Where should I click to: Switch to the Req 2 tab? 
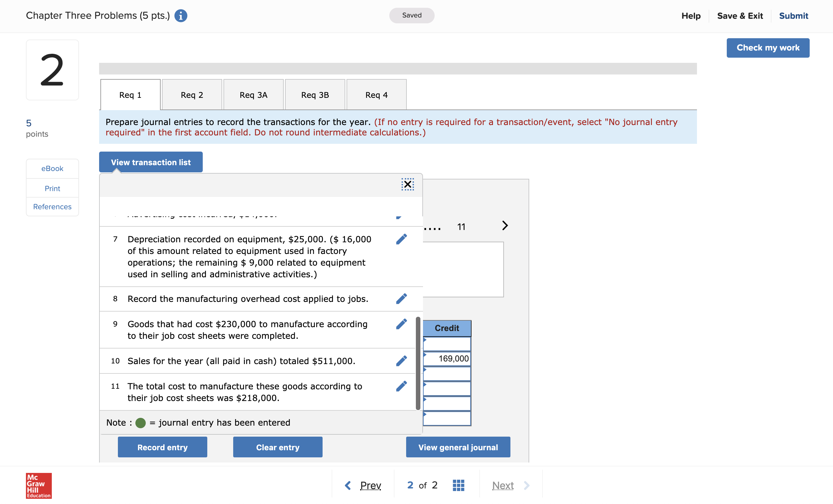pos(192,95)
